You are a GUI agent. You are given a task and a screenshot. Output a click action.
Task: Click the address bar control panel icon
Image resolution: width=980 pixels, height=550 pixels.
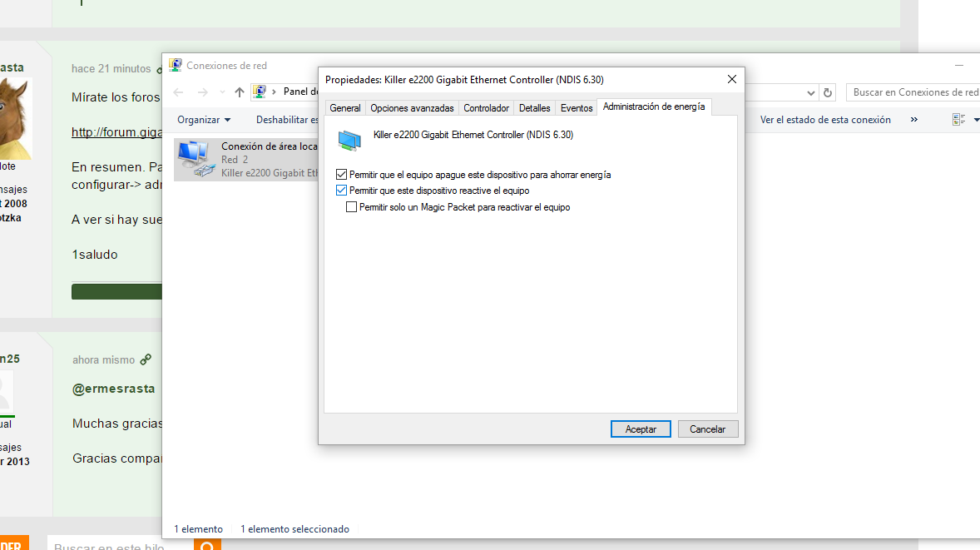(260, 92)
